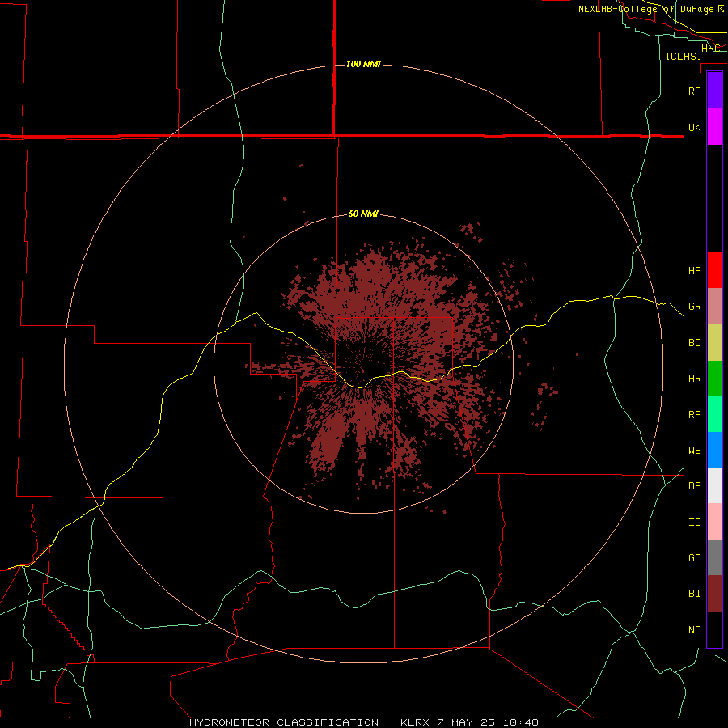The image size is (728, 728).
Task: Click the WS legend label
Action: pyautogui.click(x=694, y=450)
